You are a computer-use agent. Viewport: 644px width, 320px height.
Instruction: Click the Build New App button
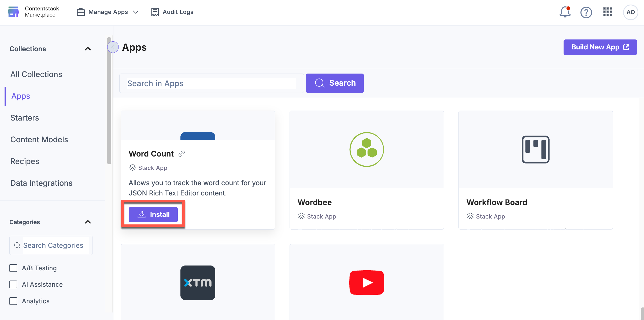[x=600, y=47]
